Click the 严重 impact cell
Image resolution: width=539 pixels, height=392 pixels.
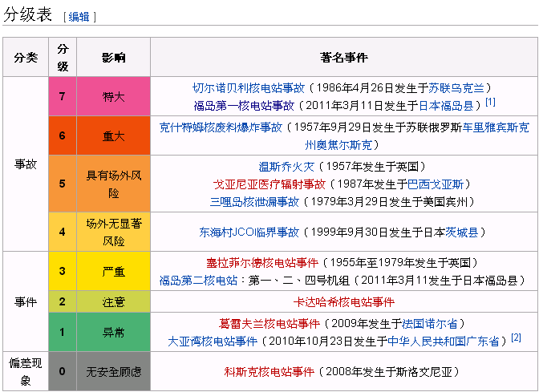point(113,271)
